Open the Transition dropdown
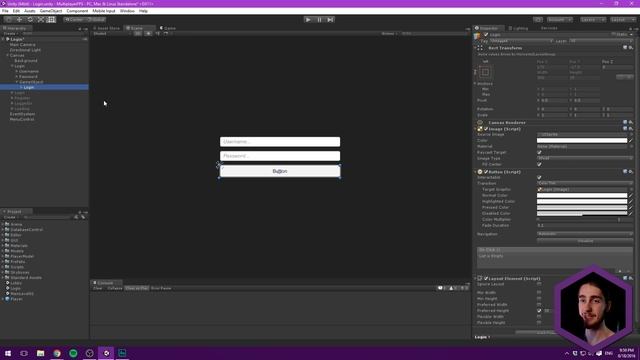Screen dimensions: 640x360 (x=584, y=183)
